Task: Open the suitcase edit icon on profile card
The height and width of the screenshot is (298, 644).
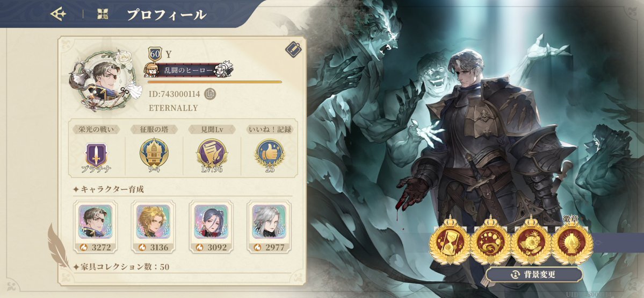Action: 293,49
